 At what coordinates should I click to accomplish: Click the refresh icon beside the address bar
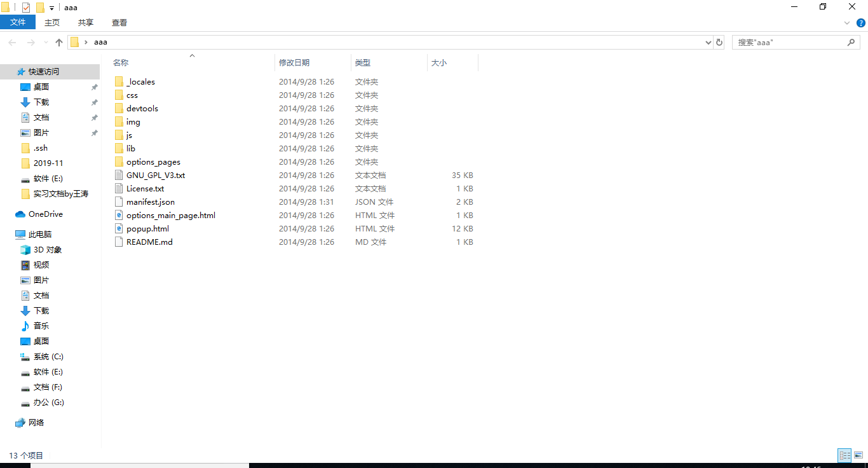pyautogui.click(x=719, y=42)
